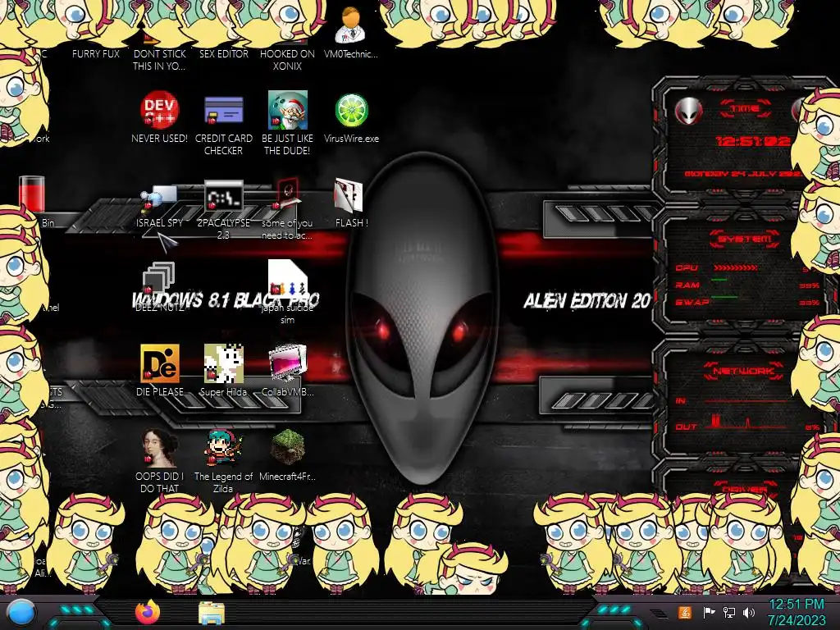
Task: Show hidden tray icons striped arrow
Action: tap(659, 613)
